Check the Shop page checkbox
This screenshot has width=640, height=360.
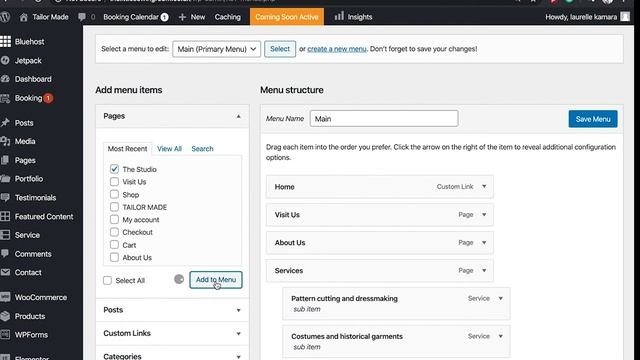click(114, 194)
